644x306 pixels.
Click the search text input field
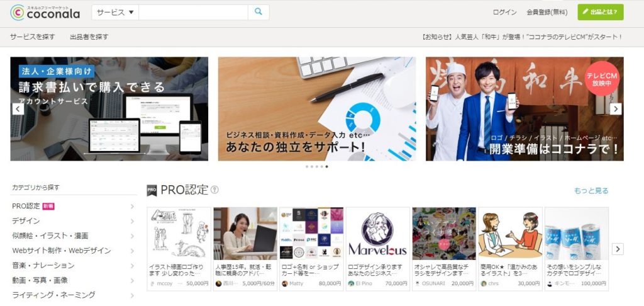[193, 13]
